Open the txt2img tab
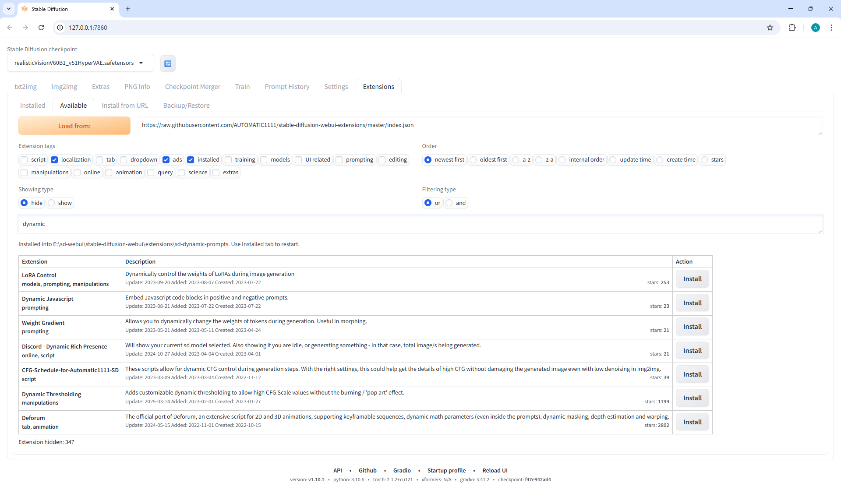The height and width of the screenshot is (504, 841). click(25, 87)
